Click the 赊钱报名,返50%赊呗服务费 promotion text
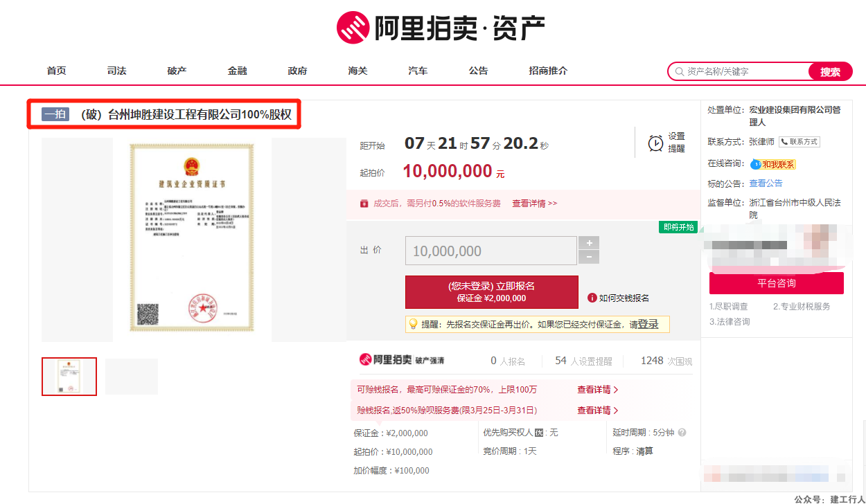Screen dimensions: 866x504 (447, 410)
